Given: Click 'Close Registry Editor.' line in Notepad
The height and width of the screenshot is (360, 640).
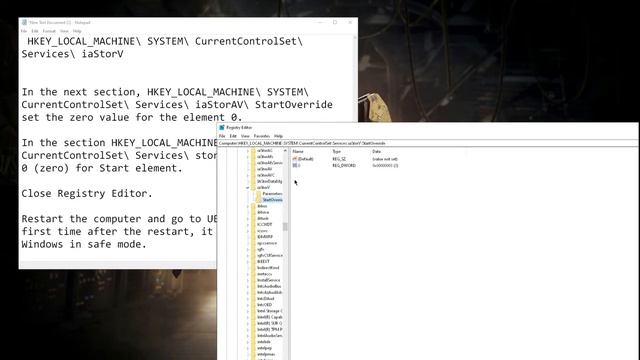Looking at the screenshot, I should tap(87, 193).
